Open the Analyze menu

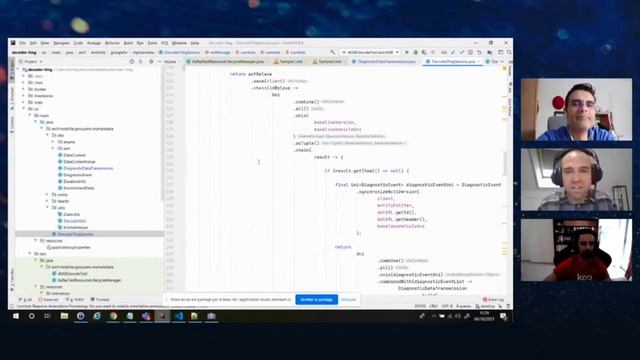[x=93, y=43]
